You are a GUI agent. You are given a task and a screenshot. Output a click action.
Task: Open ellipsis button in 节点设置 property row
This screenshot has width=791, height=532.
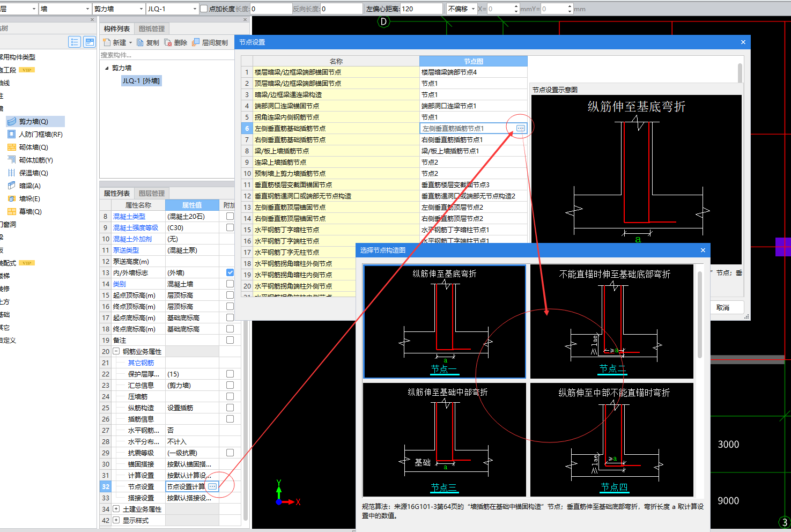[212, 486]
